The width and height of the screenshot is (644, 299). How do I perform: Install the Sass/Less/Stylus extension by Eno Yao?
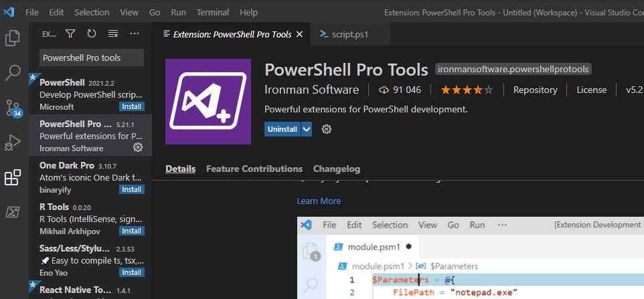pyautogui.click(x=132, y=272)
